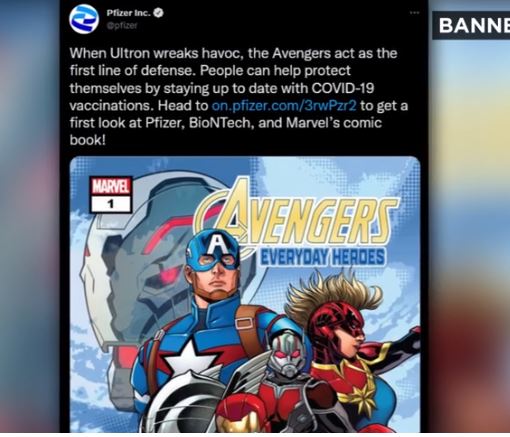
Task: Click the BANNER label at top right
Action: [x=472, y=25]
